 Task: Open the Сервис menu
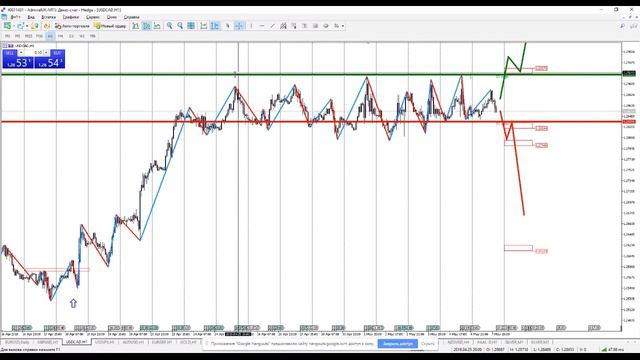point(93,17)
